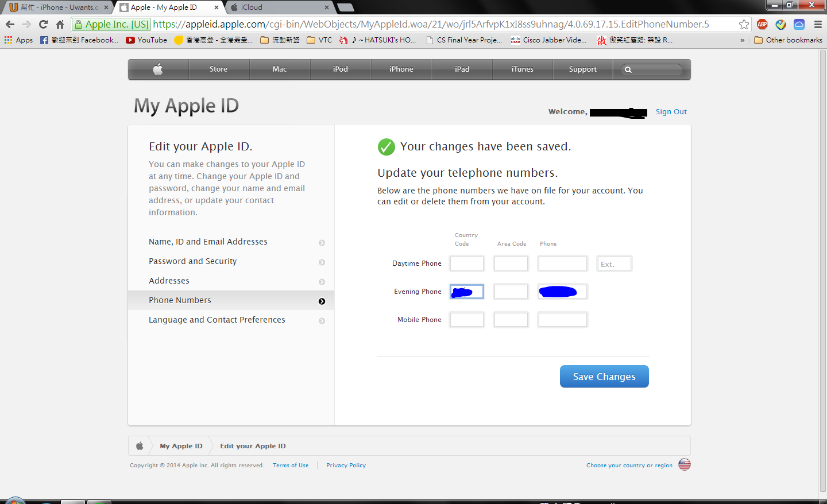Open a new browser tab
Viewport: 827px width, 504px height.
pos(346,7)
